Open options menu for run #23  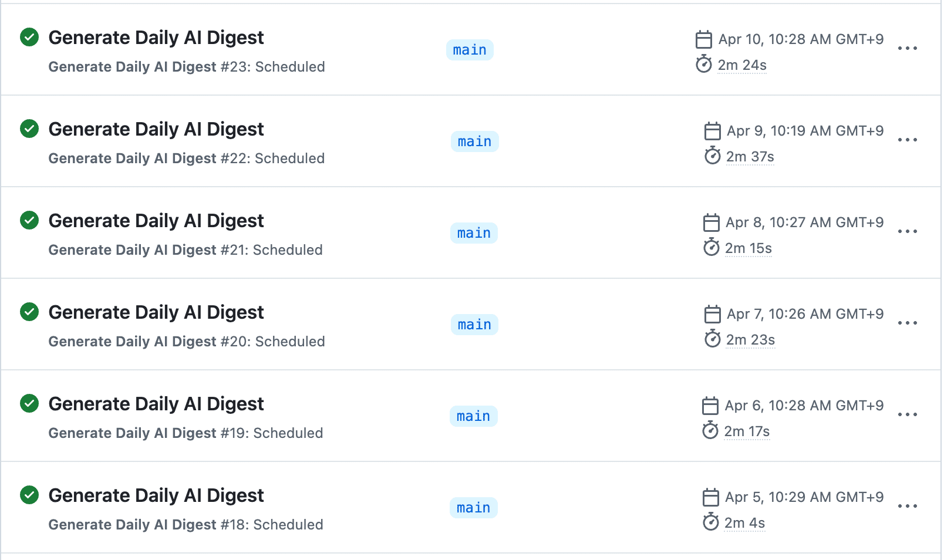click(x=907, y=48)
